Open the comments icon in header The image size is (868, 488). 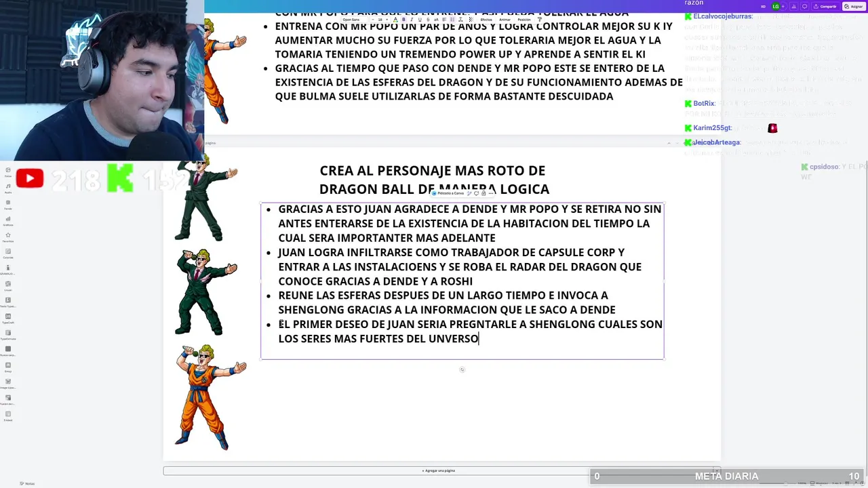coord(804,7)
